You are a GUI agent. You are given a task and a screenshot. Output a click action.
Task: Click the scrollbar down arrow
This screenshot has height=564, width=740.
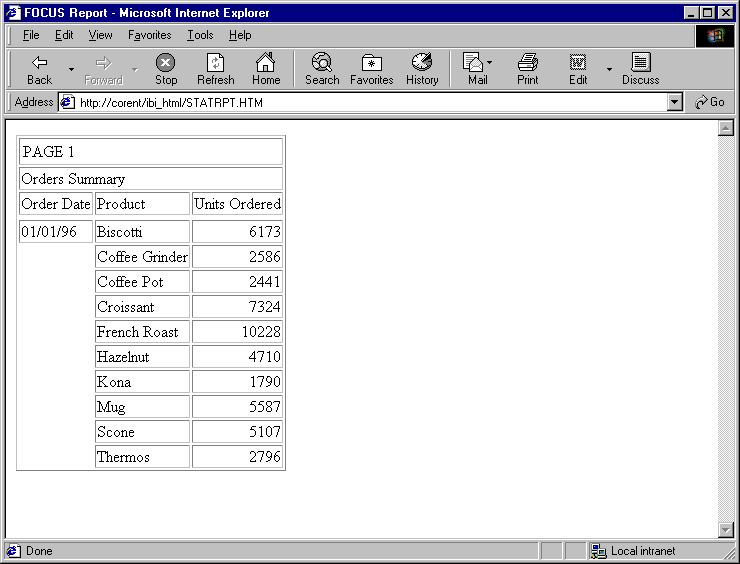[x=725, y=530]
